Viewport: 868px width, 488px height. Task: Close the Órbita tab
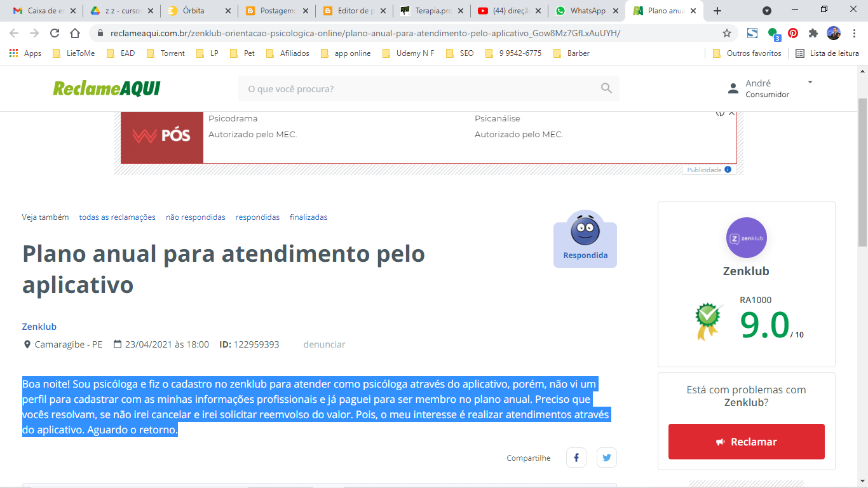click(228, 11)
